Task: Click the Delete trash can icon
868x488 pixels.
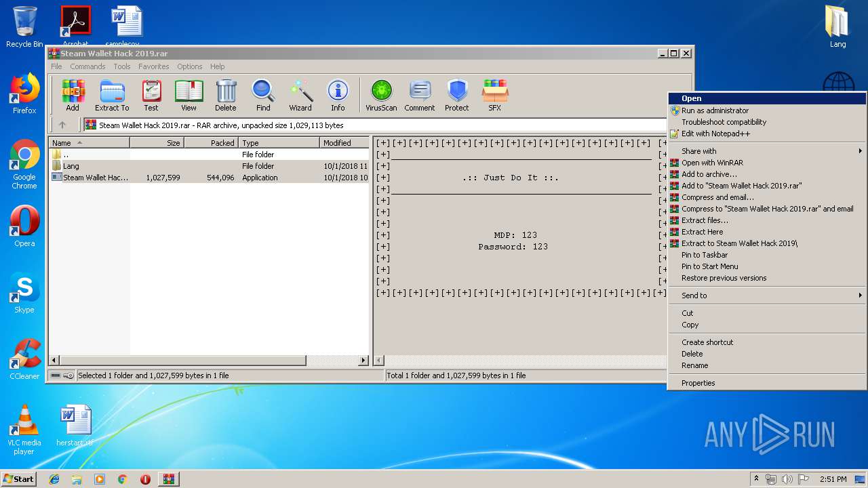Action: point(226,95)
